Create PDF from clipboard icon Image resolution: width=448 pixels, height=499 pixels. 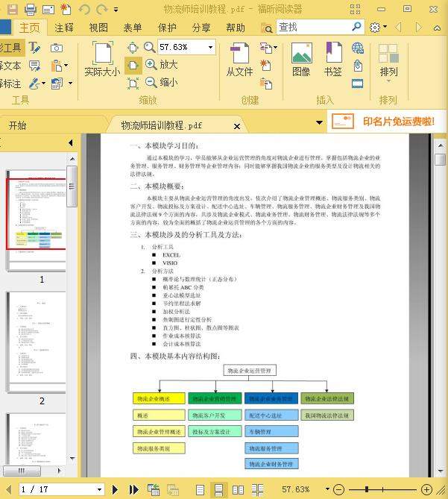coord(266,84)
